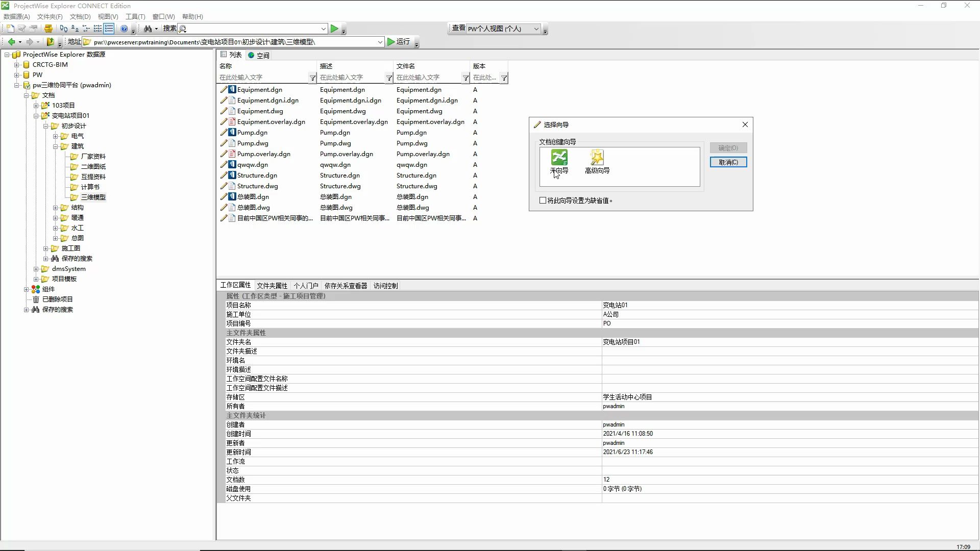Screen dimensions: 980x551
Task: Click green run arrow beside search box
Action: [x=334, y=29]
